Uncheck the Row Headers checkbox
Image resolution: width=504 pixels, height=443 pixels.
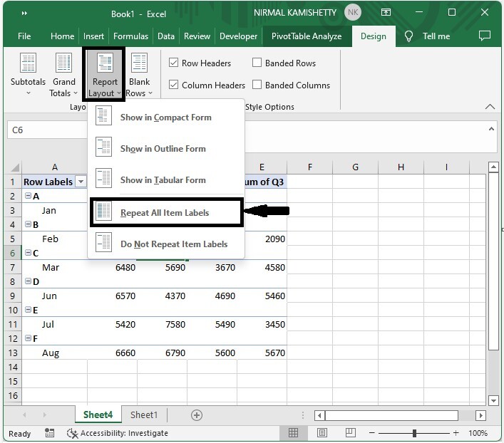coord(173,63)
